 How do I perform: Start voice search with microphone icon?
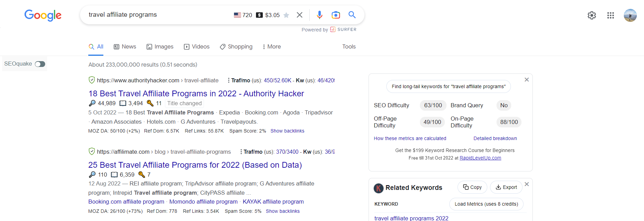319,15
